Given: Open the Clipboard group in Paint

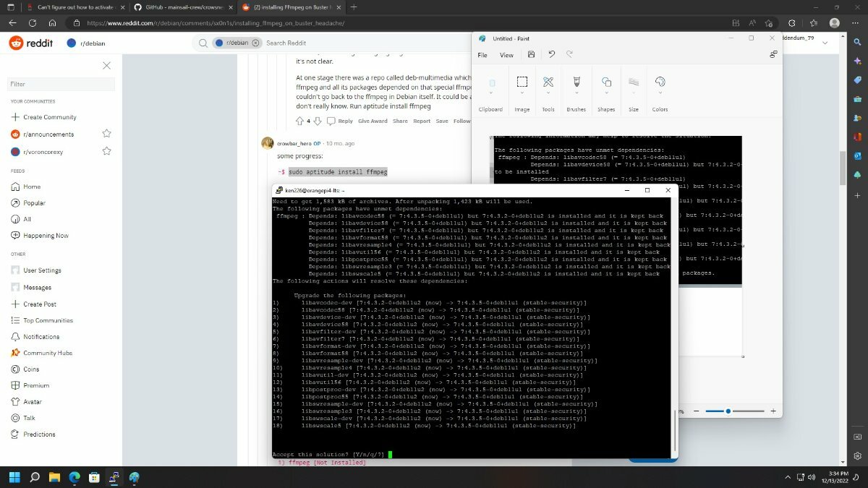Looking at the screenshot, I should (x=490, y=94).
